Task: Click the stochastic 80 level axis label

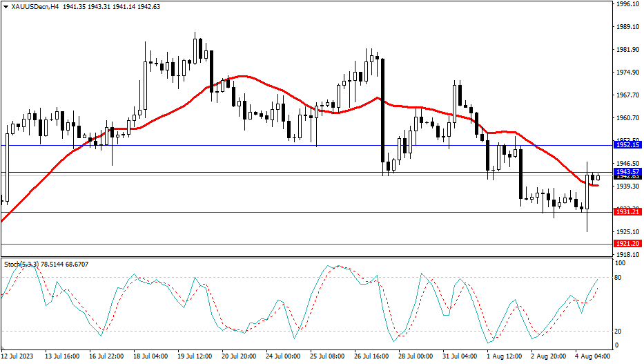Action: 619,278
